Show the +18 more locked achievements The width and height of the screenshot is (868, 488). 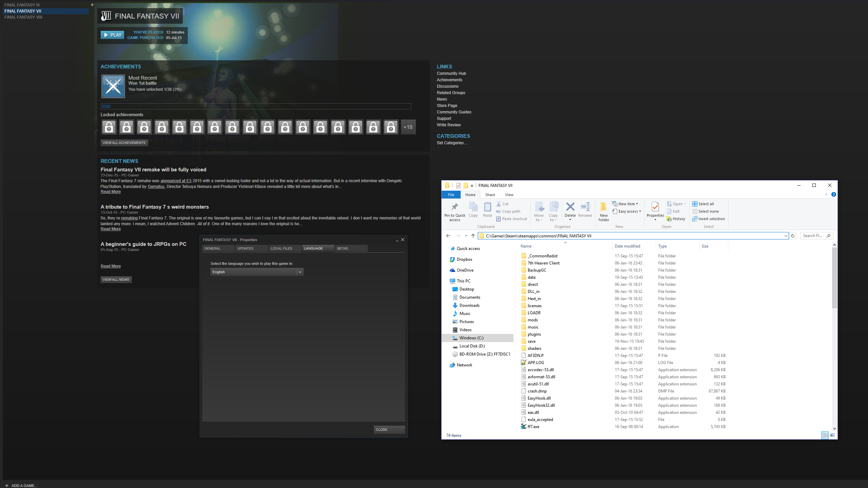pyautogui.click(x=408, y=127)
